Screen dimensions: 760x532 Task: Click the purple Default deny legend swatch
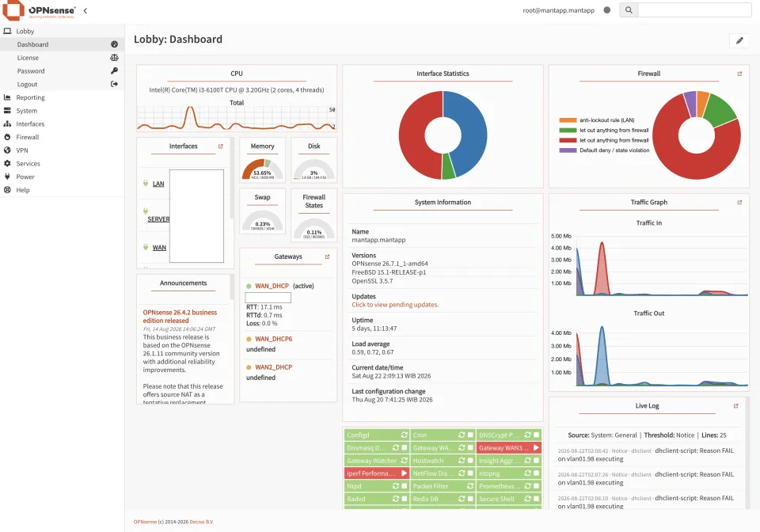tap(568, 150)
